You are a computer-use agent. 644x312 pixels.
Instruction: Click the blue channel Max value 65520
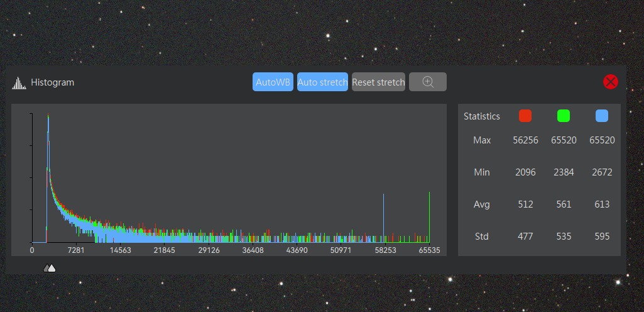coord(602,140)
